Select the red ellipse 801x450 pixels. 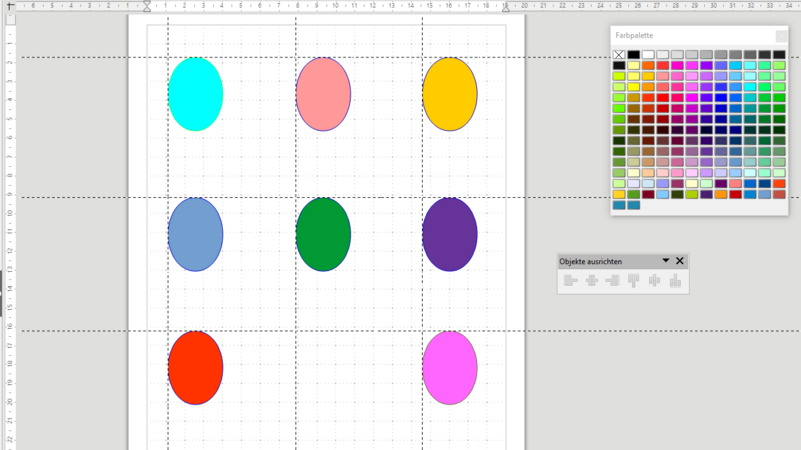coord(195,367)
